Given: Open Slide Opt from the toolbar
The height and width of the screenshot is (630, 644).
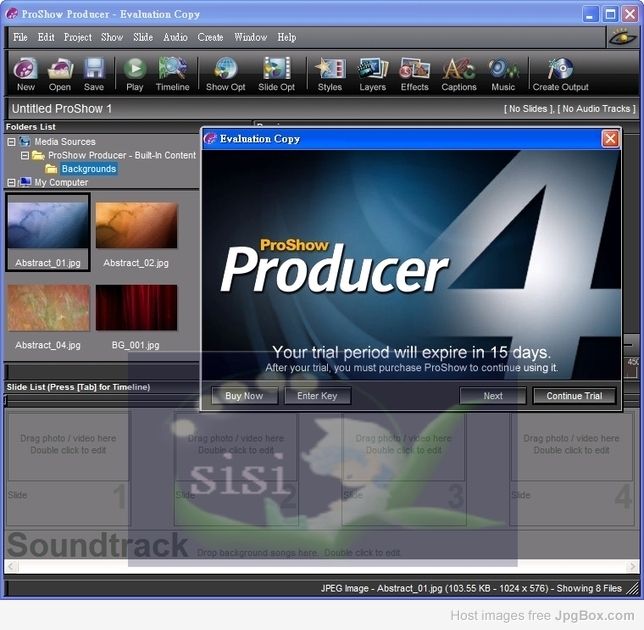Looking at the screenshot, I should point(276,72).
